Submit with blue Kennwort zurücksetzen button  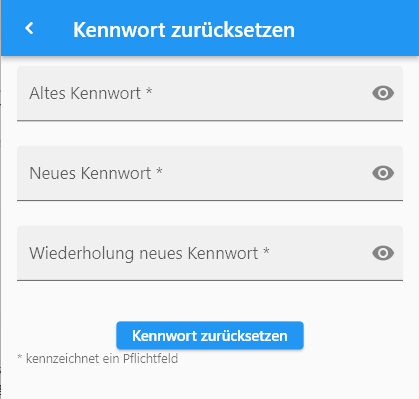click(210, 335)
